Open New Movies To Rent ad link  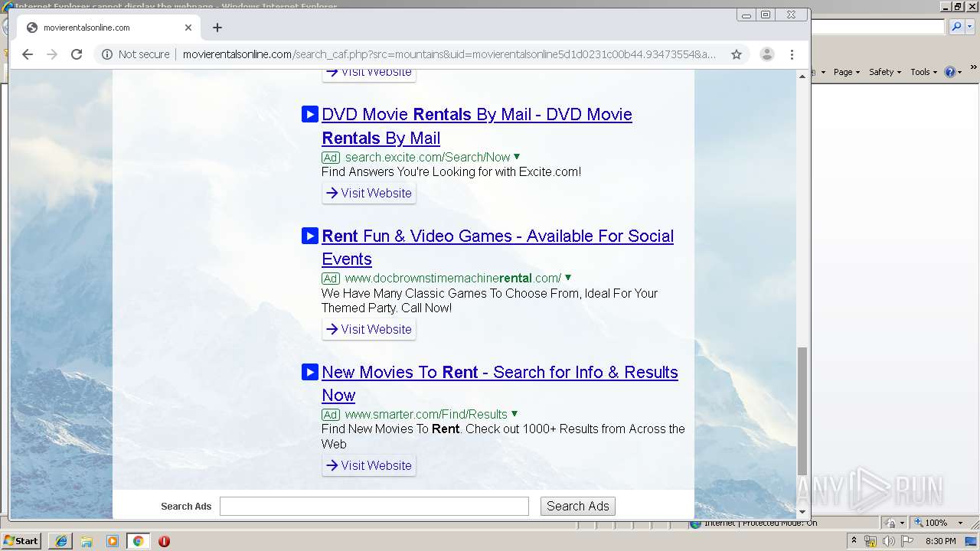tap(500, 383)
